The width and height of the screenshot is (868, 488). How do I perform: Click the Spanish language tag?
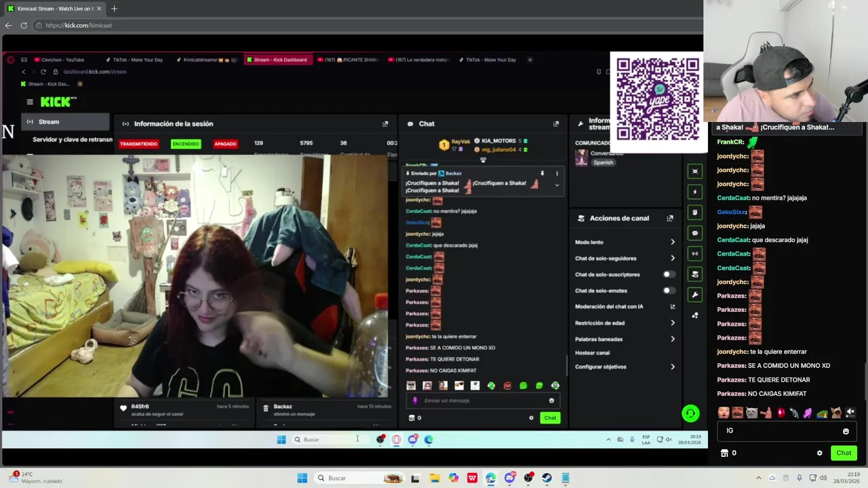[x=603, y=163]
